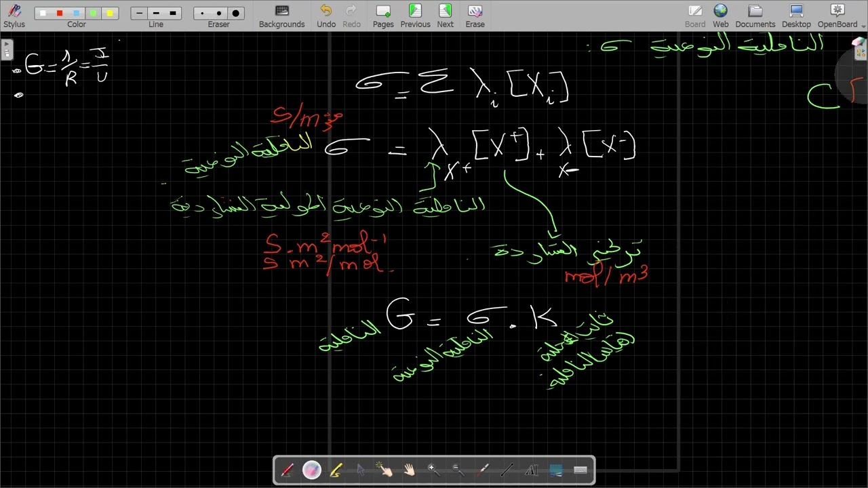This screenshot has height=488, width=868.
Task: Open the OpenBoard menu
Action: pos(837,16)
